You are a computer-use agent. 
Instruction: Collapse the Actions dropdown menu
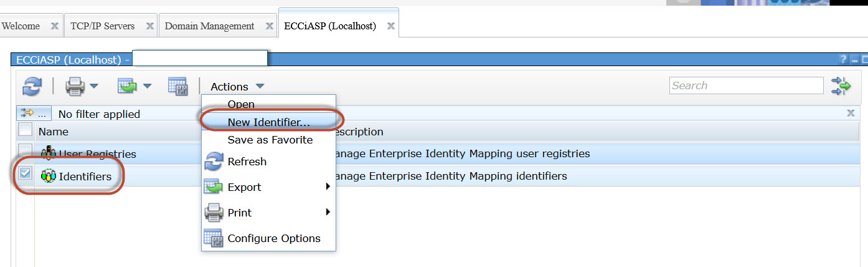point(237,87)
